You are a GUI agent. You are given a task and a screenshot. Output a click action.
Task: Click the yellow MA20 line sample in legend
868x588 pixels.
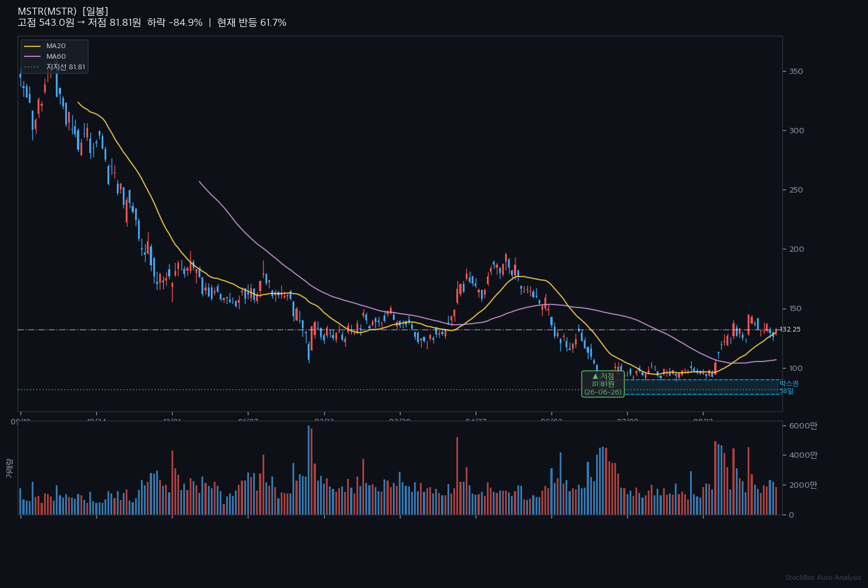coord(32,46)
